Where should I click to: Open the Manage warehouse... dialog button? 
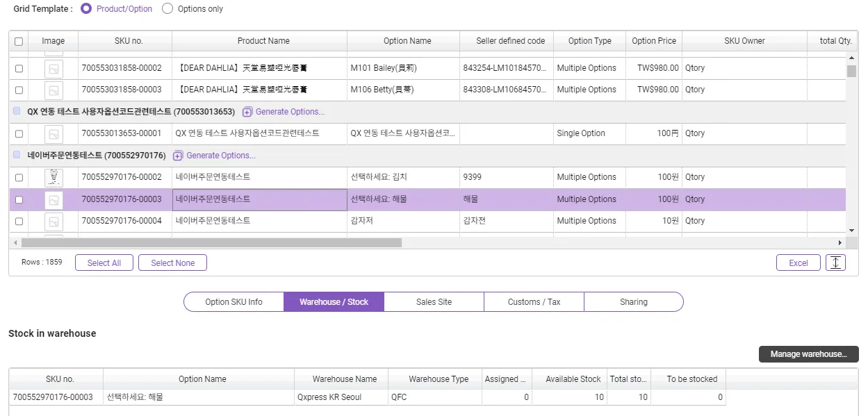[808, 354]
